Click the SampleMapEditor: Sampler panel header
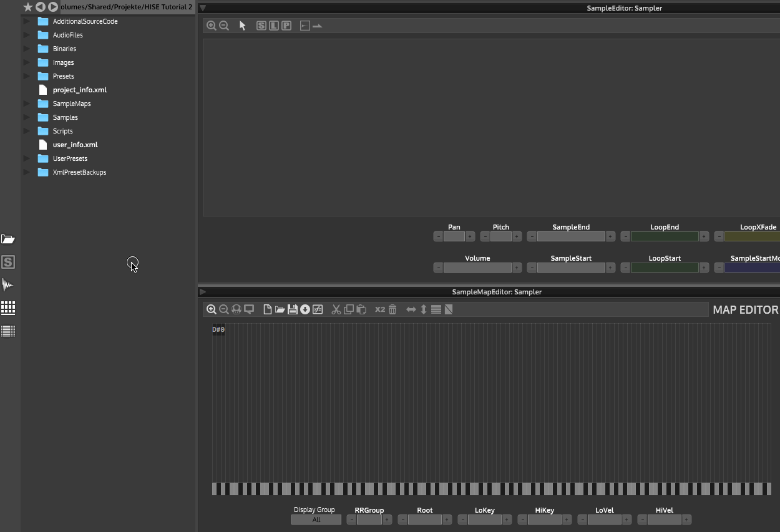The image size is (780, 532). pos(497,291)
